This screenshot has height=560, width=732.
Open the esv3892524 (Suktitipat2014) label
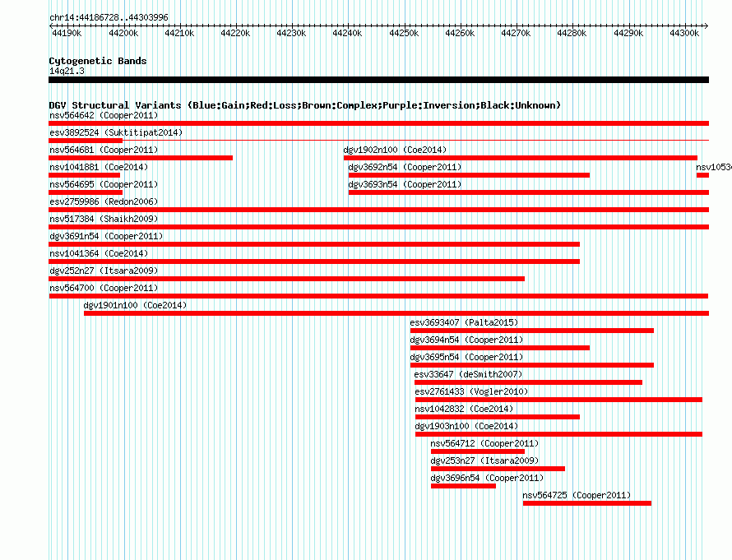pos(116,132)
